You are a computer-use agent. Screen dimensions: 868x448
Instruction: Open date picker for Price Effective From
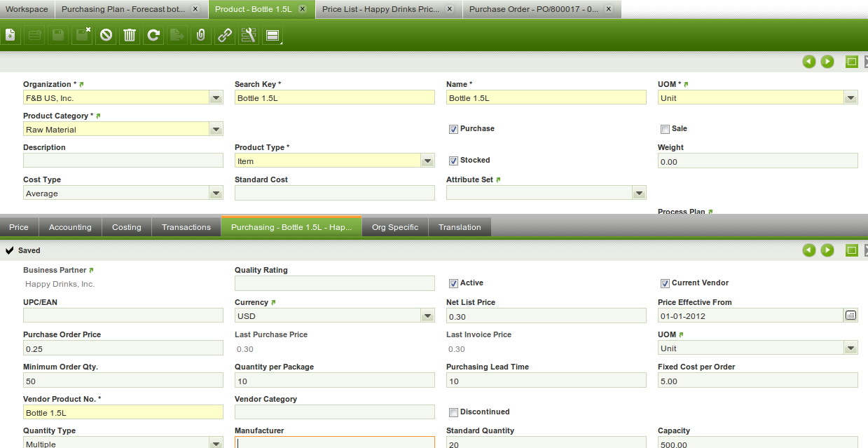pyautogui.click(x=850, y=316)
